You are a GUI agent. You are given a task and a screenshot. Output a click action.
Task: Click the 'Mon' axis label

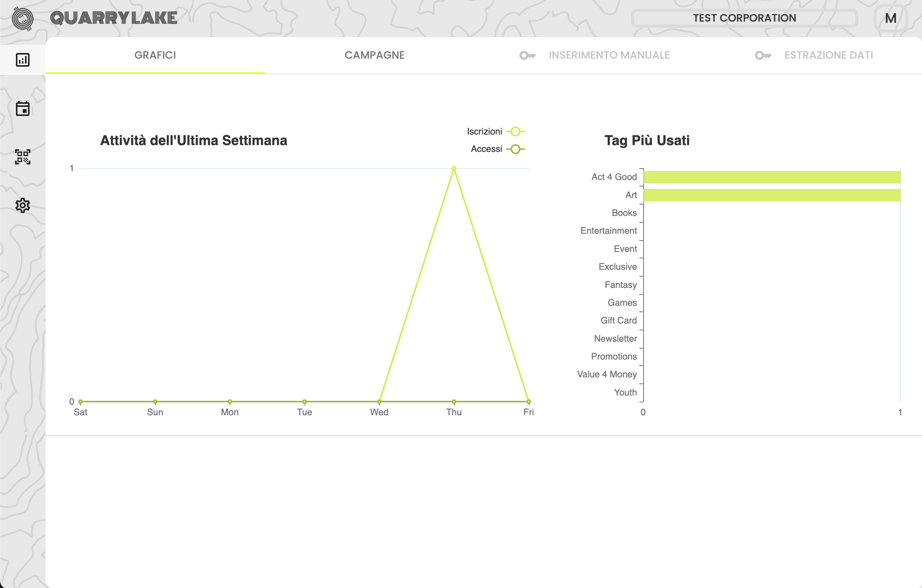(x=230, y=412)
